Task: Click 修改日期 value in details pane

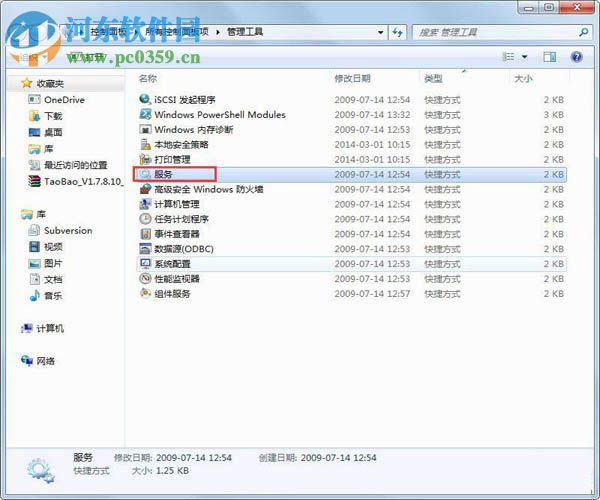Action: 194,458
